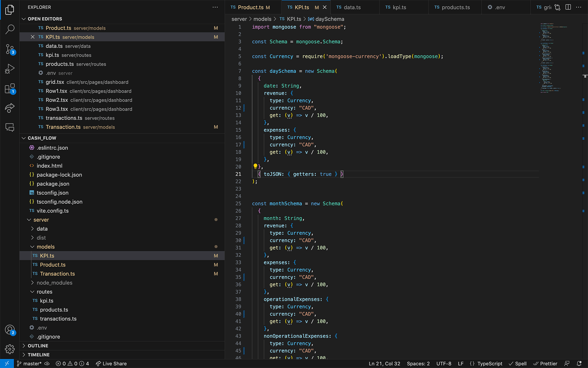Switch to .env editor tab

(506, 7)
